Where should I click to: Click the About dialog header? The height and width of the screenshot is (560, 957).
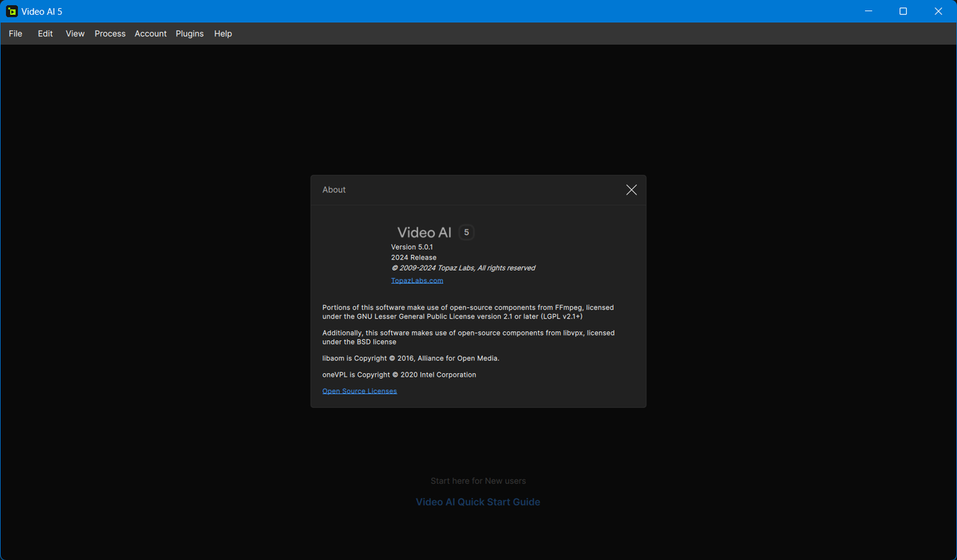[x=333, y=189]
